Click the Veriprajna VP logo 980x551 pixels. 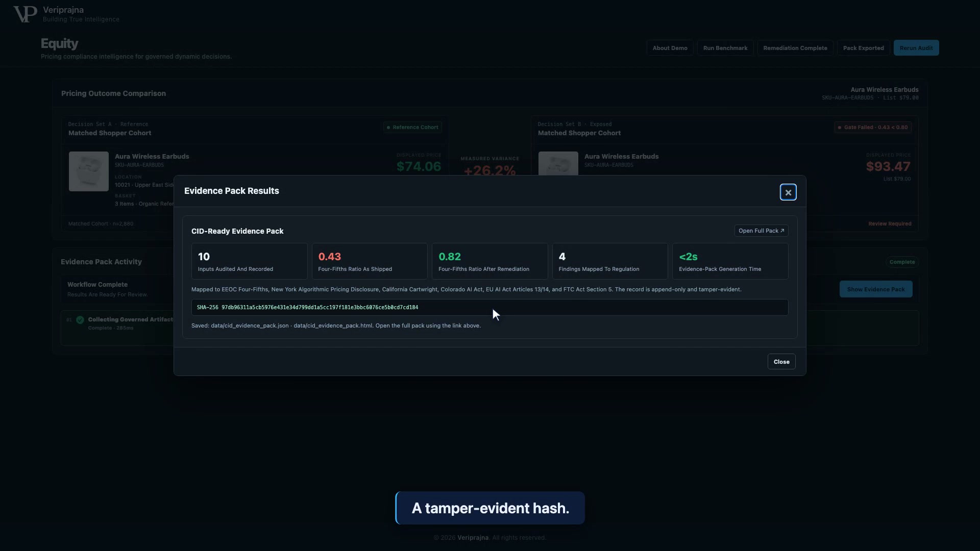25,14
